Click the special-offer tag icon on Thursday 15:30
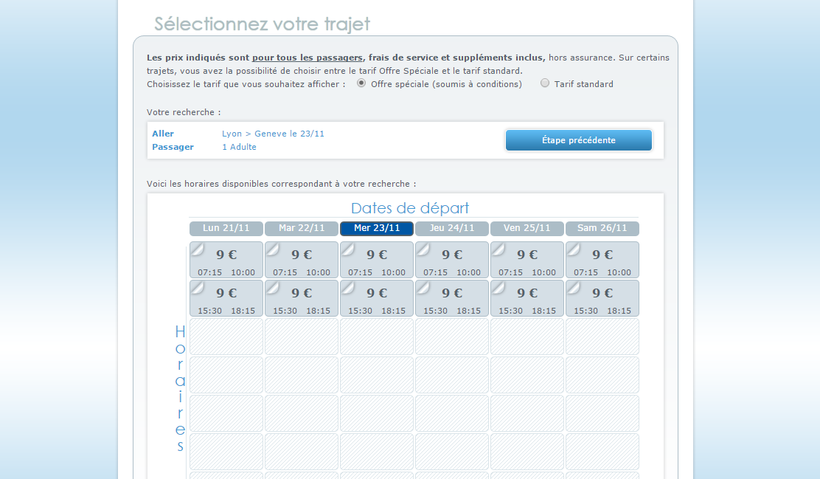 click(x=423, y=288)
